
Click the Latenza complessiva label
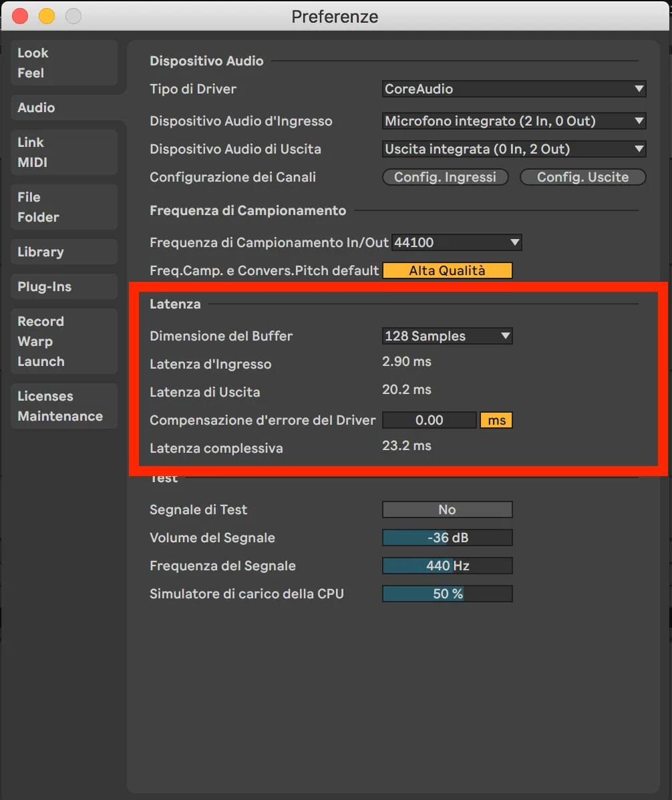[x=216, y=448]
